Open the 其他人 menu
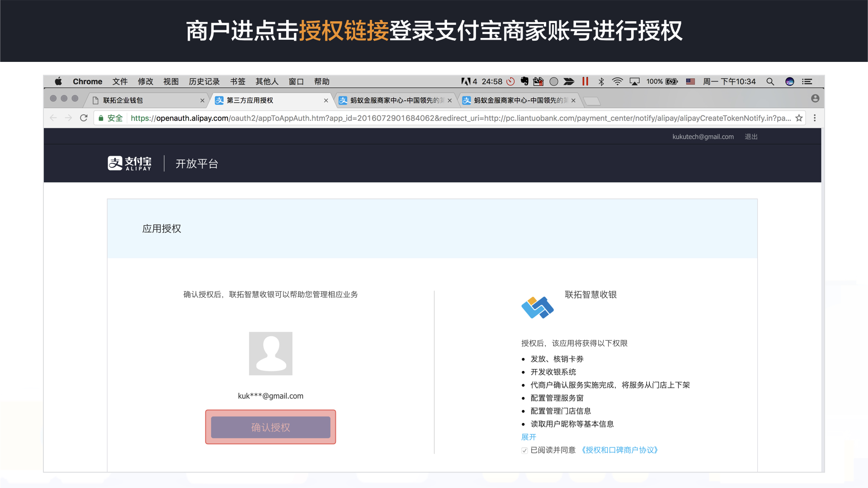 point(267,81)
